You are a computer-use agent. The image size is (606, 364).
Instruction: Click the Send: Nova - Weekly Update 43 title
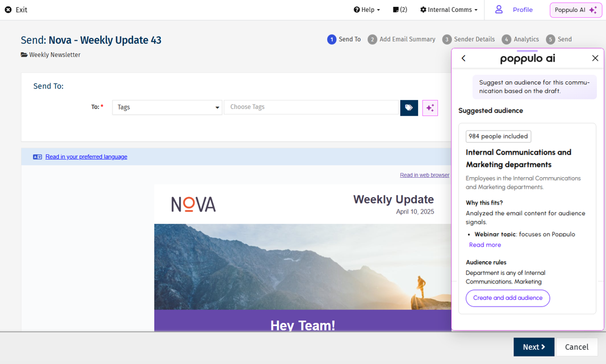(x=91, y=40)
